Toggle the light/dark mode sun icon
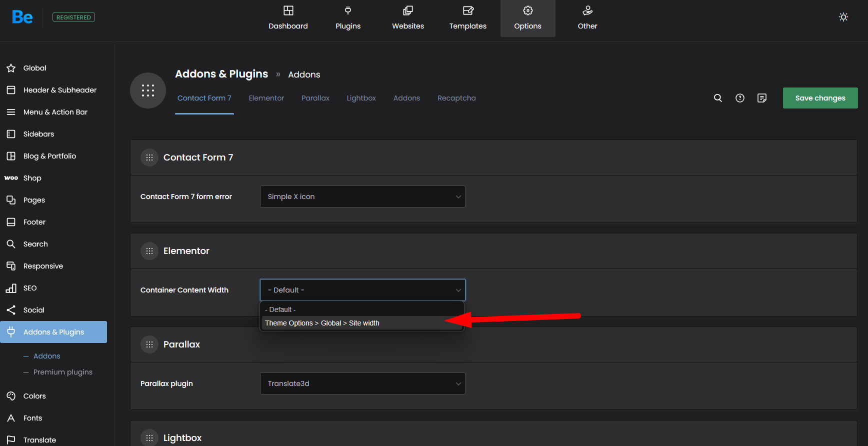The width and height of the screenshot is (868, 446). pos(843,17)
